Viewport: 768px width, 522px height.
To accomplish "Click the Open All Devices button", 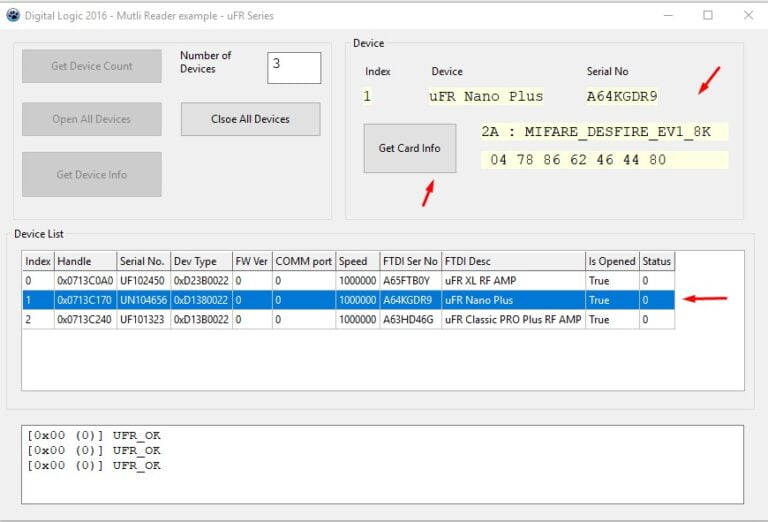I will pos(92,119).
